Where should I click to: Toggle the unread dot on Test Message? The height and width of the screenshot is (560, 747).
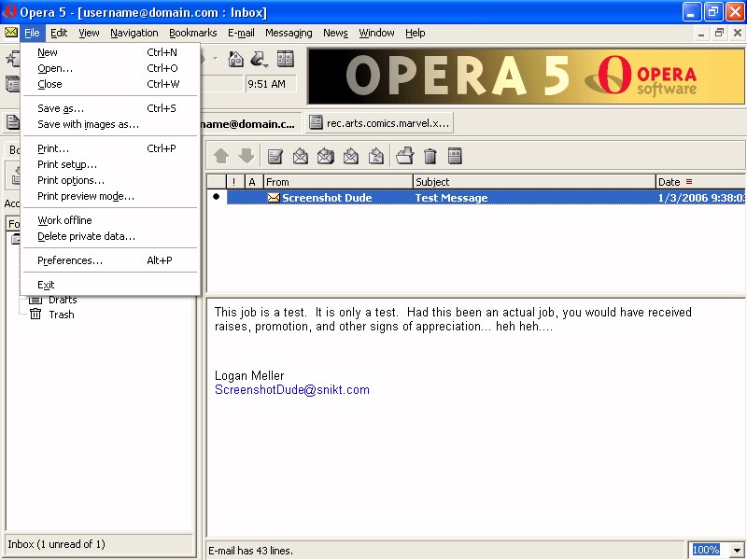coord(216,197)
